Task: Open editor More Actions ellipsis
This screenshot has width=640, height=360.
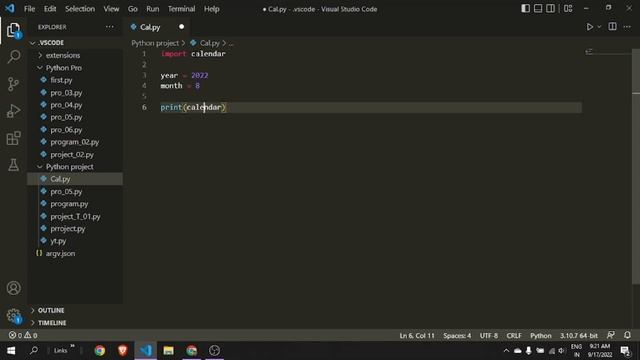Action: (x=627, y=27)
